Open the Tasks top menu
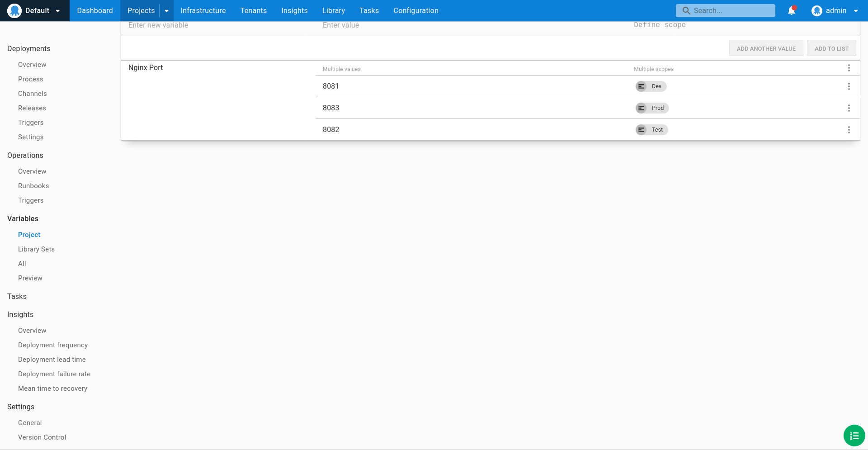This screenshot has width=868, height=450. click(369, 10)
